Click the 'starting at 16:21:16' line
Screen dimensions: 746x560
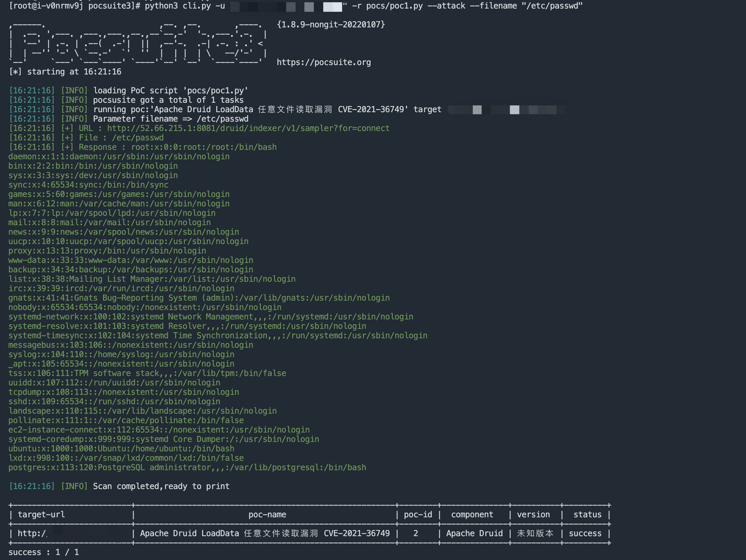[65, 72]
